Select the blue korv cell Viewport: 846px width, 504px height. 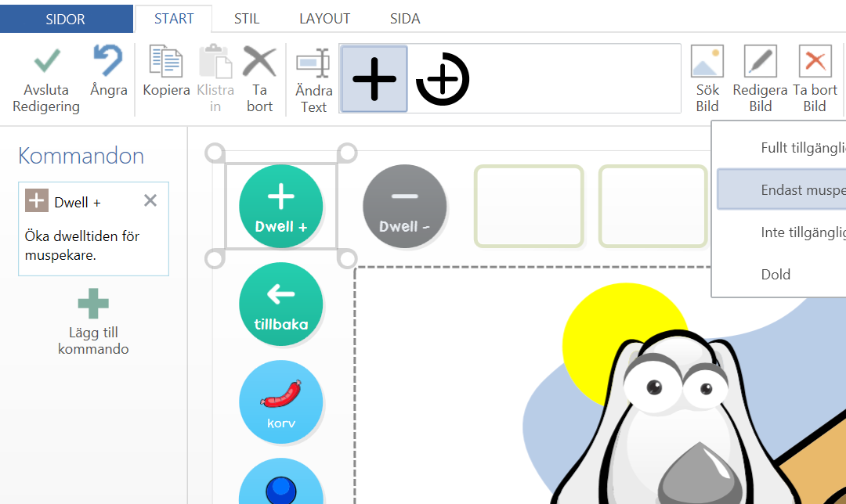point(281,402)
